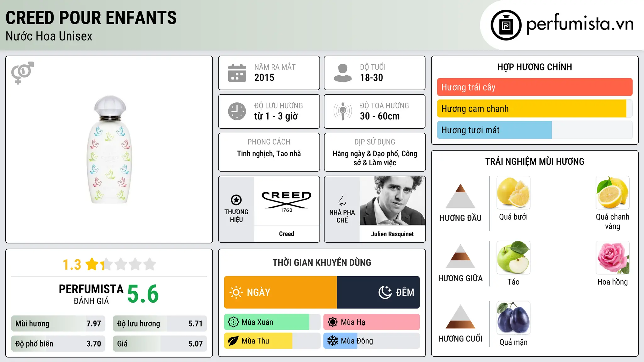Click the Nước Hoa Unisex subtitle
This screenshot has width=644, height=362.
tap(49, 36)
